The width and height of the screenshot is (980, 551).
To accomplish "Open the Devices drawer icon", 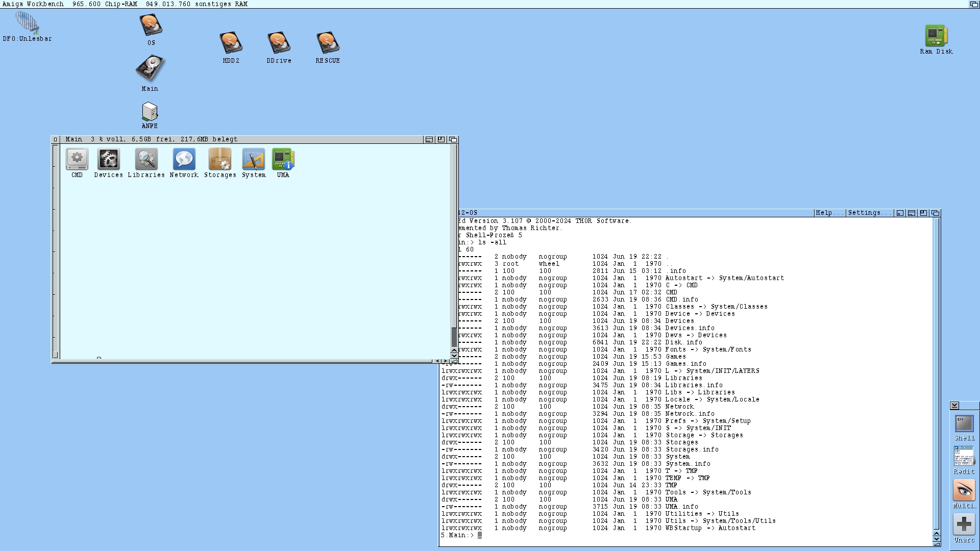I will pos(108,160).
